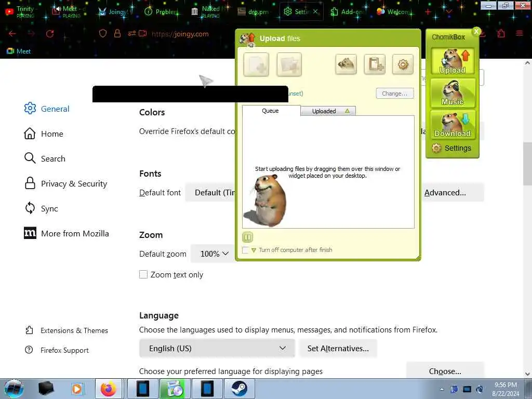Expand the green triangle beside Turn off computer
This screenshot has width=532, height=399.
coord(254,250)
